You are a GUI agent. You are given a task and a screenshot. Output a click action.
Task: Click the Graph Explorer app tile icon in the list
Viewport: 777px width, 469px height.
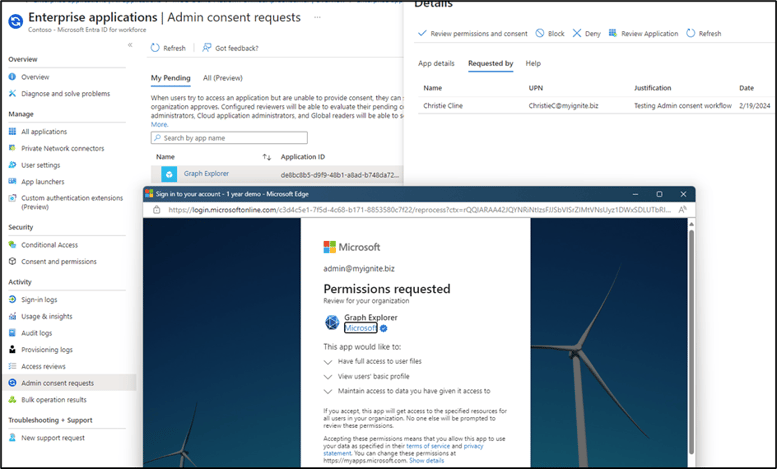pos(169,174)
